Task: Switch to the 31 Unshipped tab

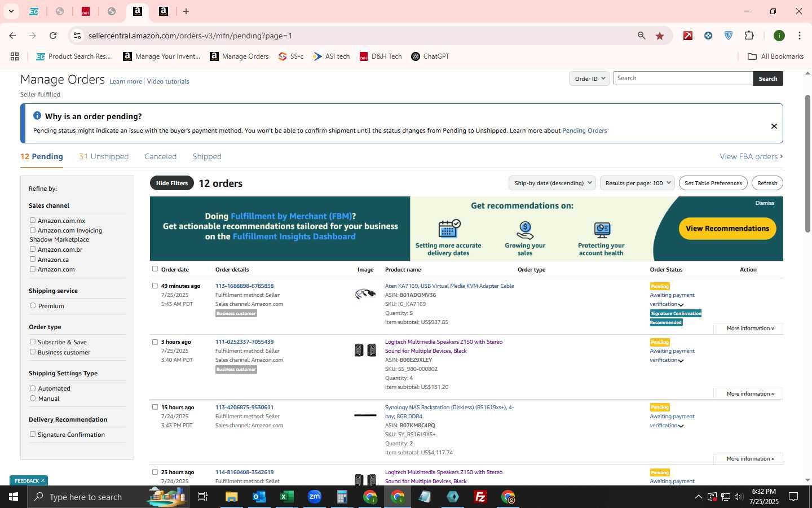Action: point(104,156)
